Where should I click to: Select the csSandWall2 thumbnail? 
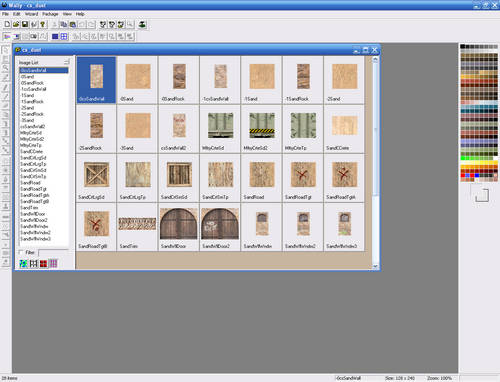click(179, 129)
